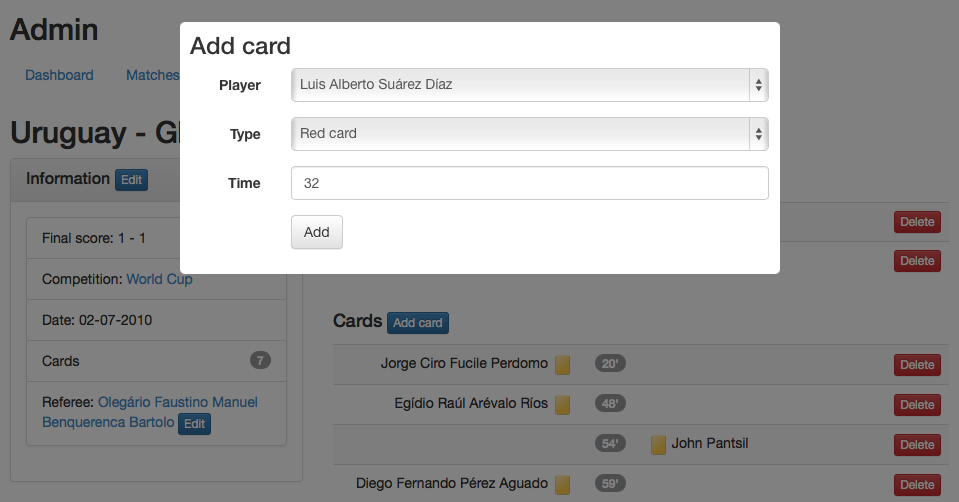
Task: Click the Edit button for the referee
Action: click(x=194, y=424)
